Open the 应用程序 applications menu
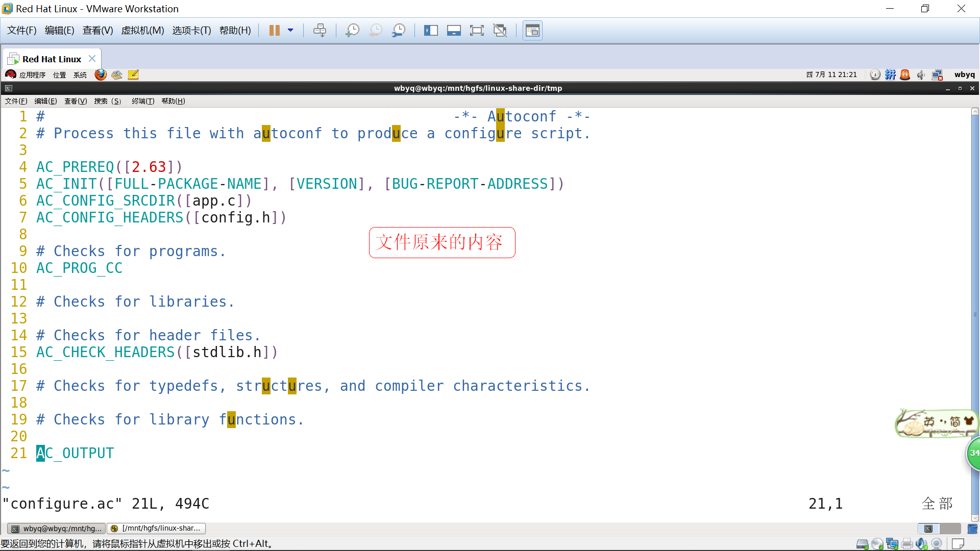Viewport: 980px width, 551px height. 32,75
